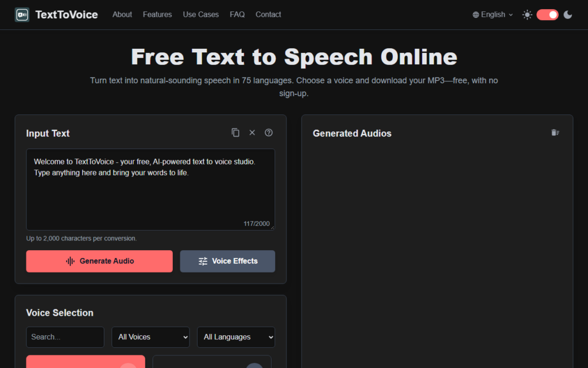This screenshot has width=588, height=368.
Task: Click the moon dark-mode icon
Action: (568, 14)
